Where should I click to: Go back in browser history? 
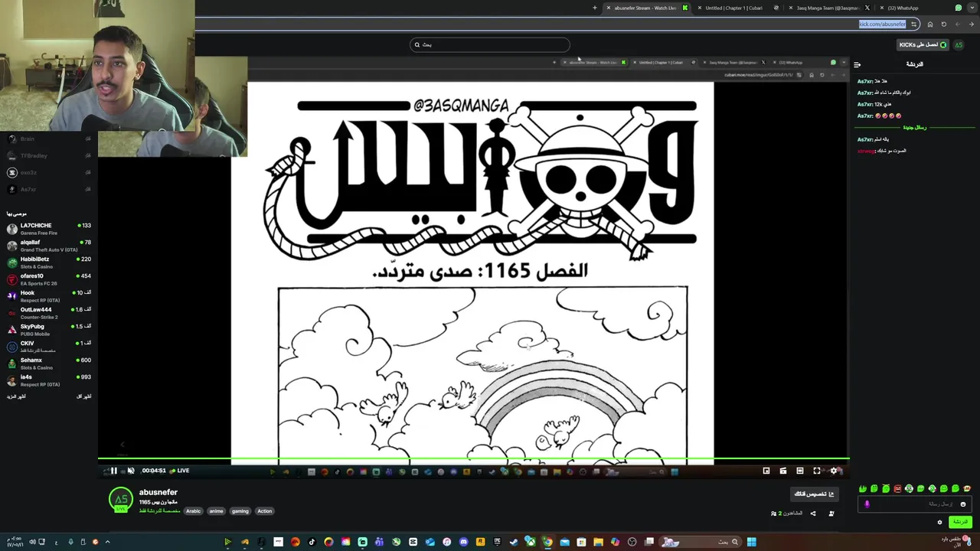pos(972,24)
